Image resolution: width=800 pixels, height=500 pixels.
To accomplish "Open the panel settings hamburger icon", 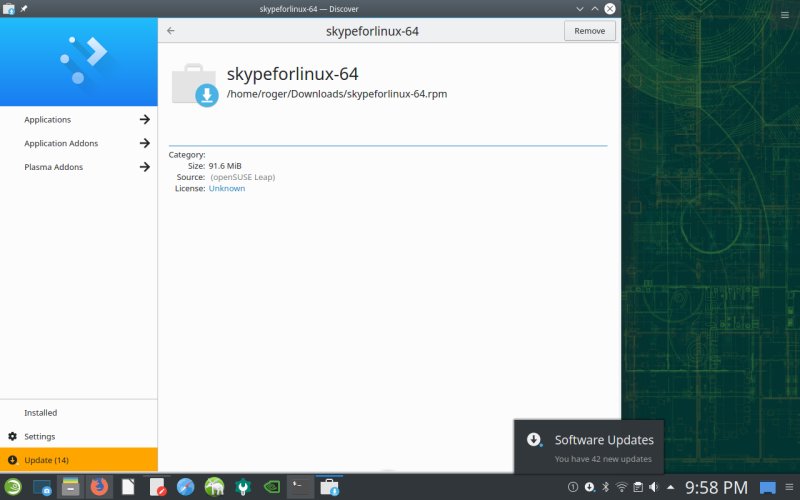I will (x=790, y=487).
